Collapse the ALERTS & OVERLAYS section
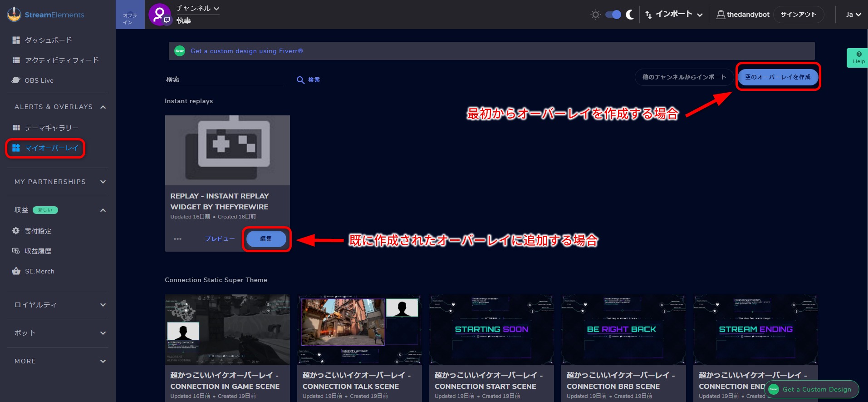868x402 pixels. 103,107
